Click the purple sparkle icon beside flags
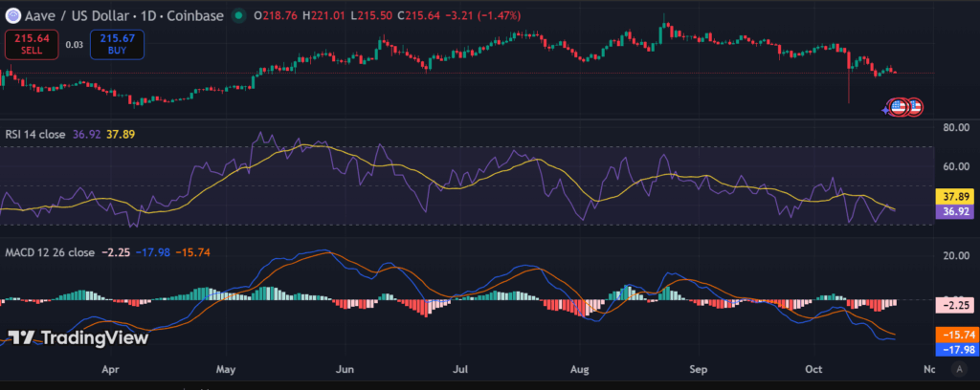Viewport: 980px width, 390px height. point(886,109)
